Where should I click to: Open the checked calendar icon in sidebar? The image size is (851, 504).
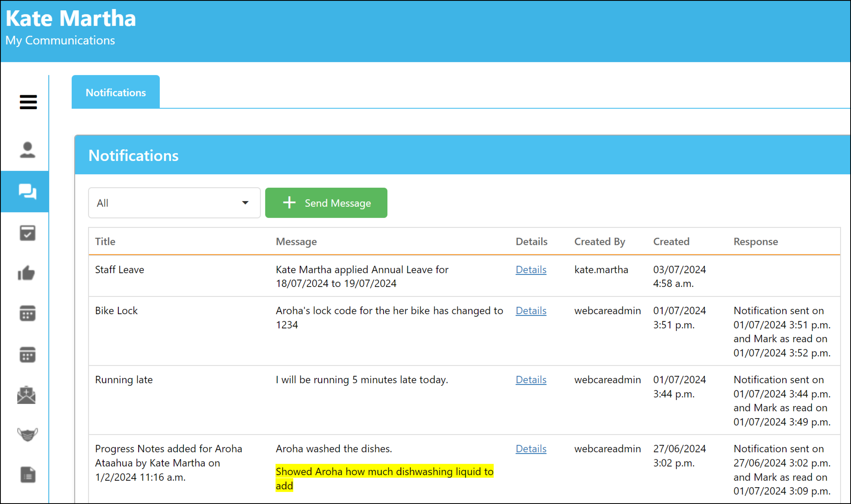click(x=27, y=233)
